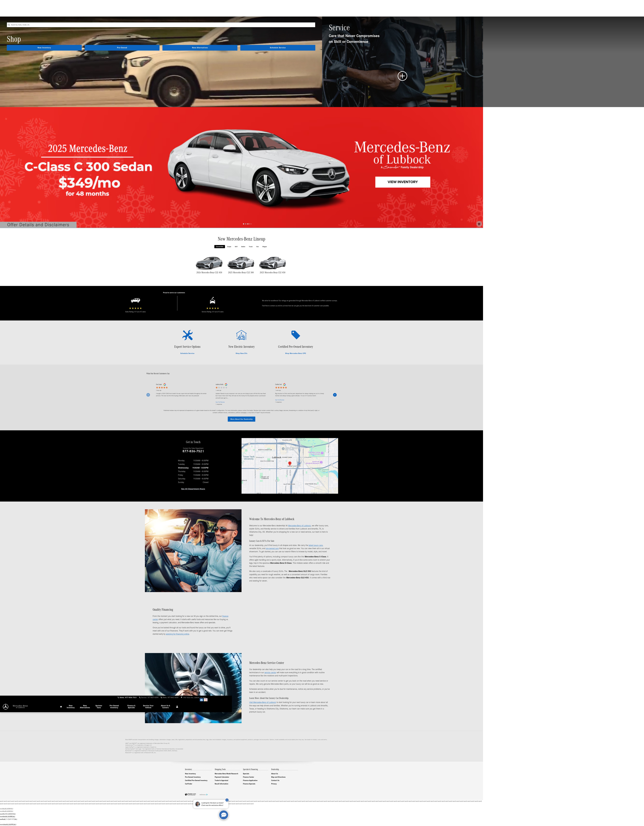Click the red map location pin
The width and height of the screenshot is (644, 826).
(290, 464)
